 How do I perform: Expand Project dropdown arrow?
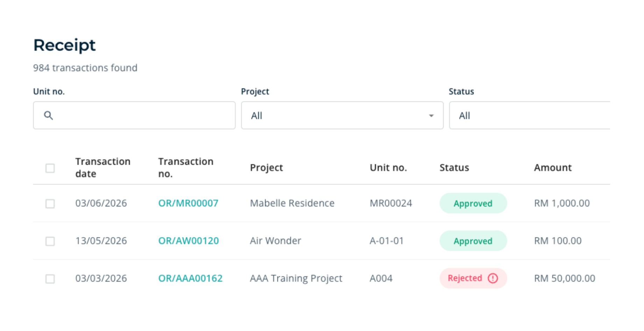pos(431,116)
